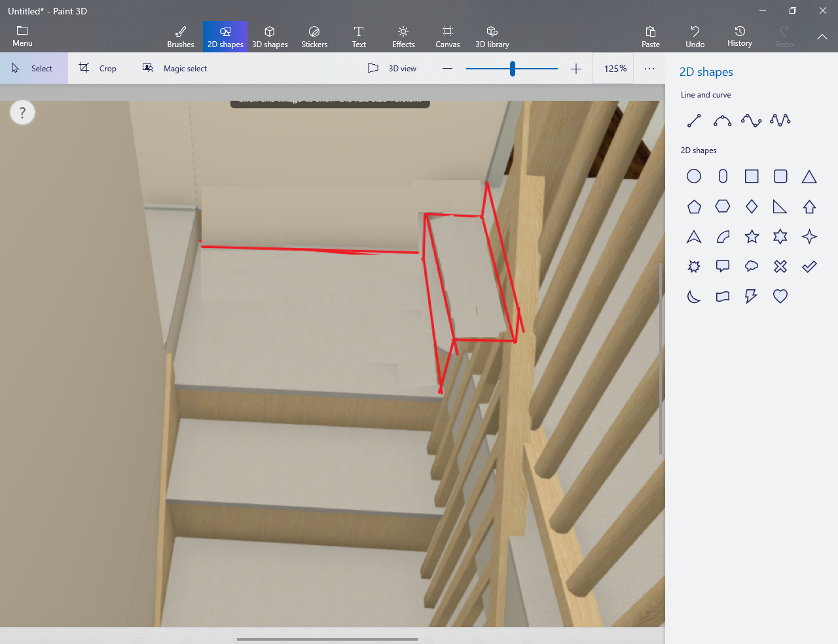Activate the Magic select tool
This screenshot has width=838, height=644.
tap(175, 69)
